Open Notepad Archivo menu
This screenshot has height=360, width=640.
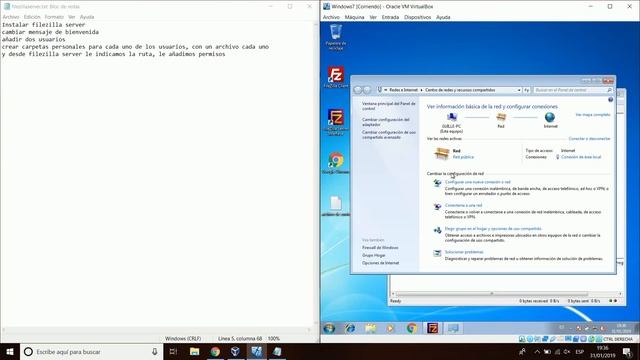tap(11, 17)
